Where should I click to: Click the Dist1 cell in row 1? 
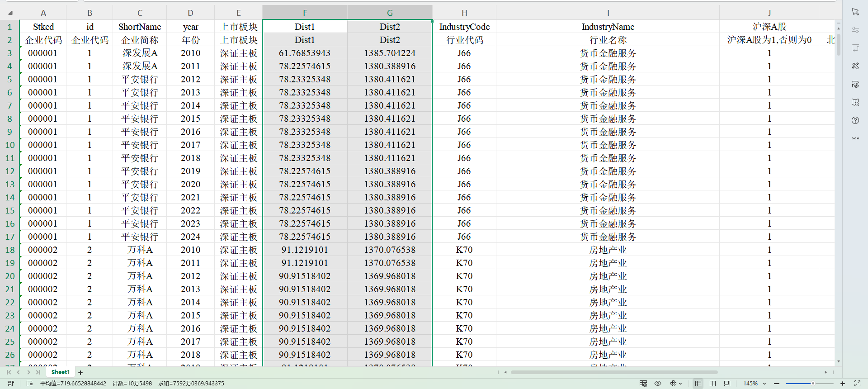tap(305, 27)
